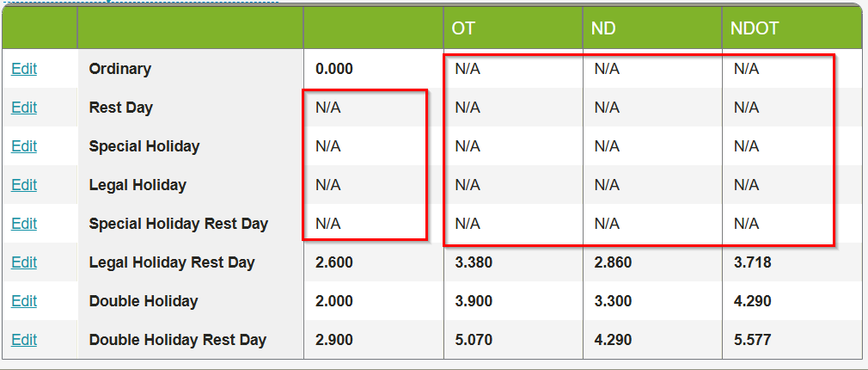Select the 2.860 ND value
Screen dimensions: 868x370
coord(613,262)
